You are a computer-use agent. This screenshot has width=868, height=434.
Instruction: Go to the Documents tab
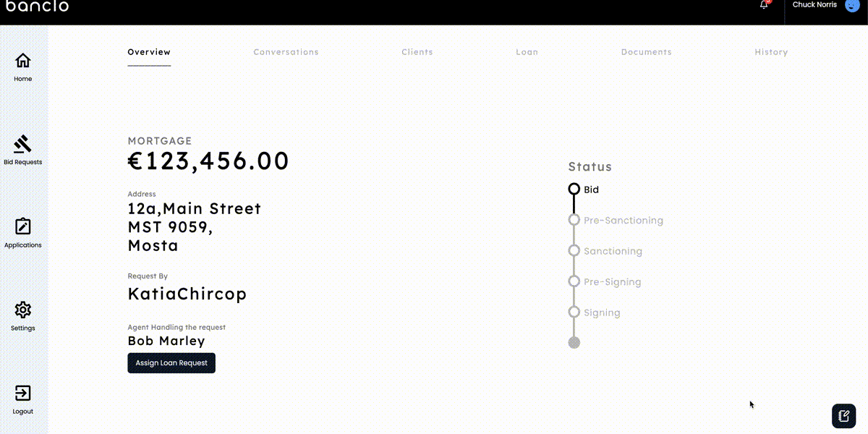(x=646, y=52)
